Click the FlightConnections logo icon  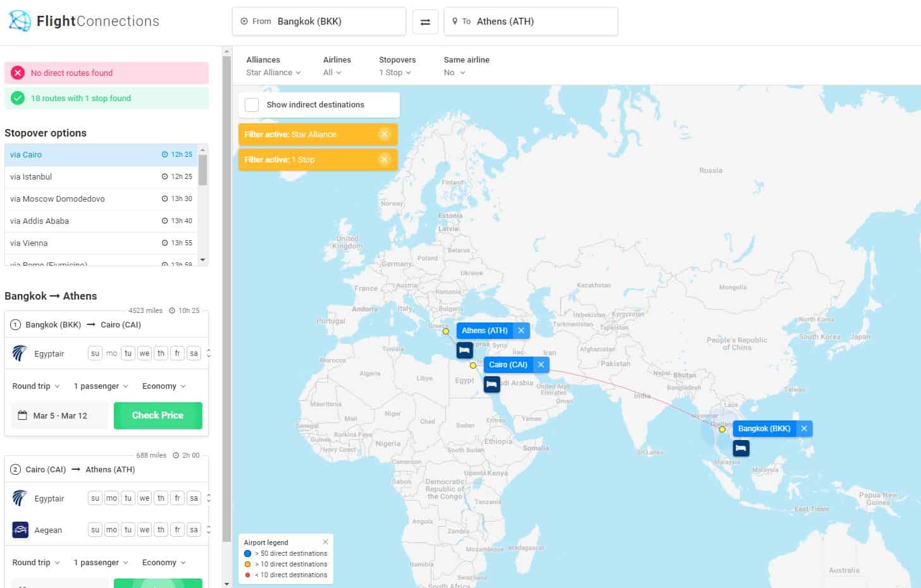[19, 20]
